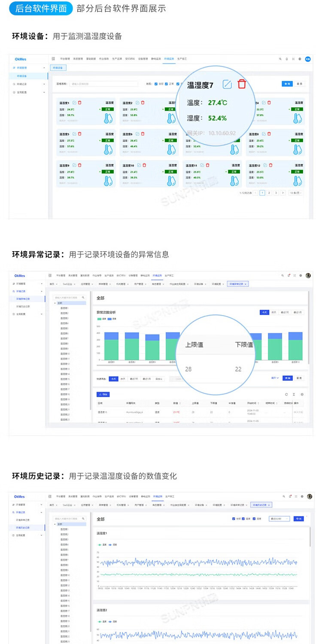Viewport: 322px width, 644px height.
Task: Click the delete icon on 温湿度12 card
Action: click(271, 165)
